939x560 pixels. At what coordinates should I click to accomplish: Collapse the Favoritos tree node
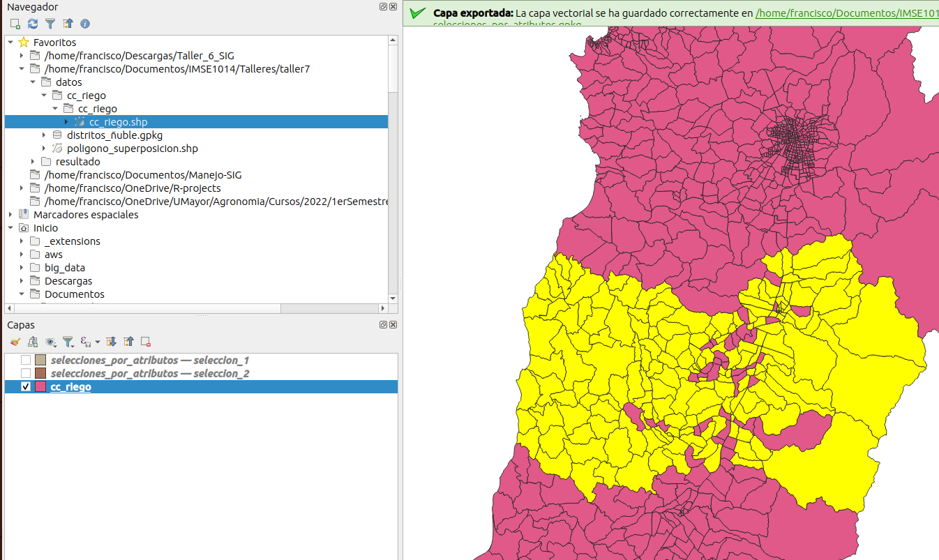pyautogui.click(x=10, y=43)
